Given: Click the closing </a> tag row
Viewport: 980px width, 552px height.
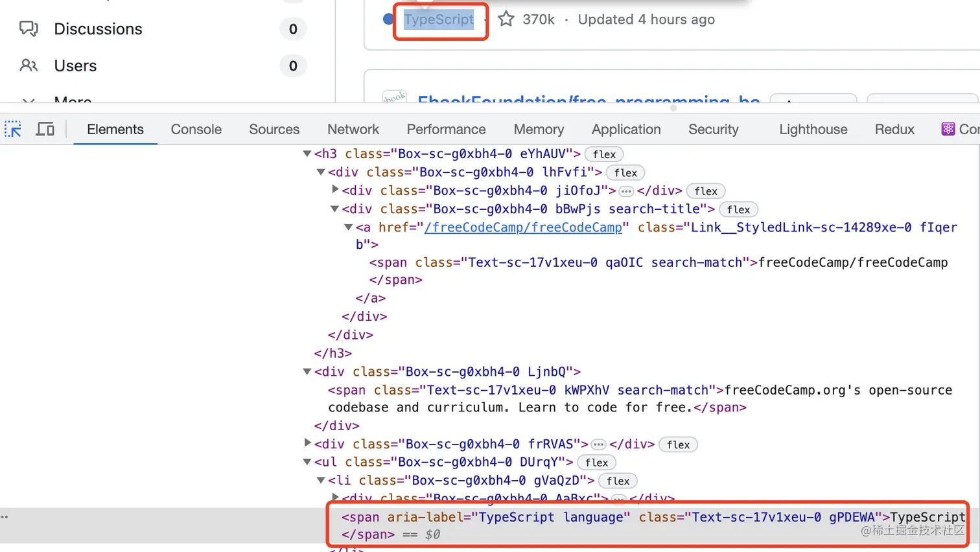Looking at the screenshot, I should coord(371,298).
